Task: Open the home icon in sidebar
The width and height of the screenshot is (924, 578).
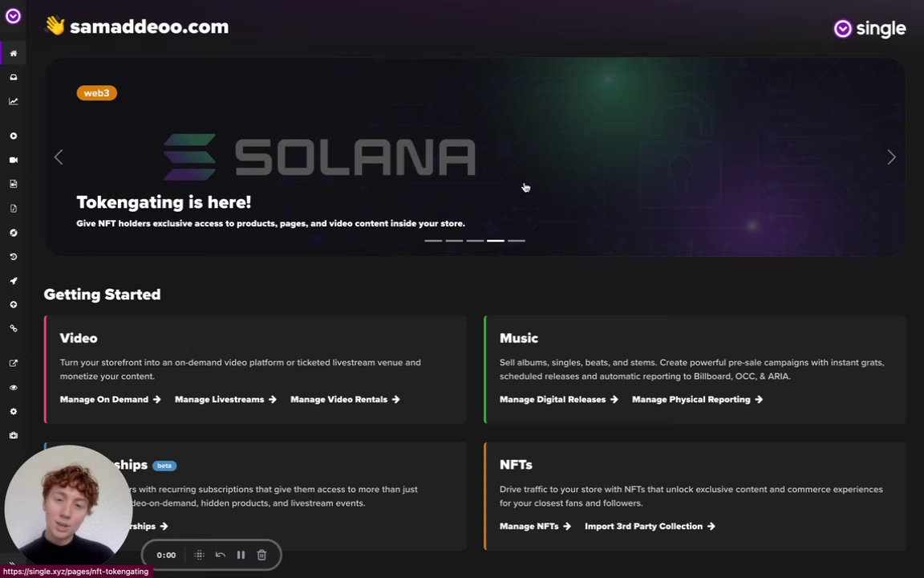Action: [x=13, y=54]
